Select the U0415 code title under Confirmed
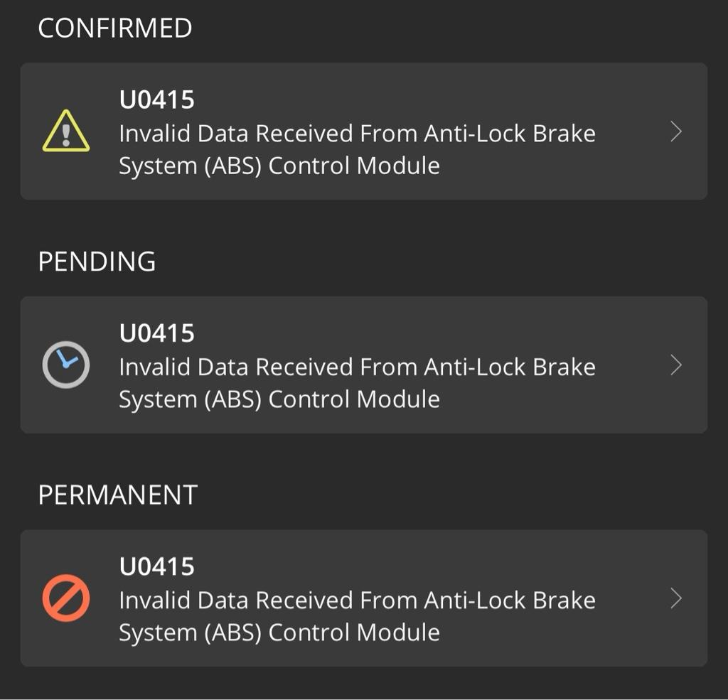Viewport: 728px width, 700px height. click(x=156, y=99)
